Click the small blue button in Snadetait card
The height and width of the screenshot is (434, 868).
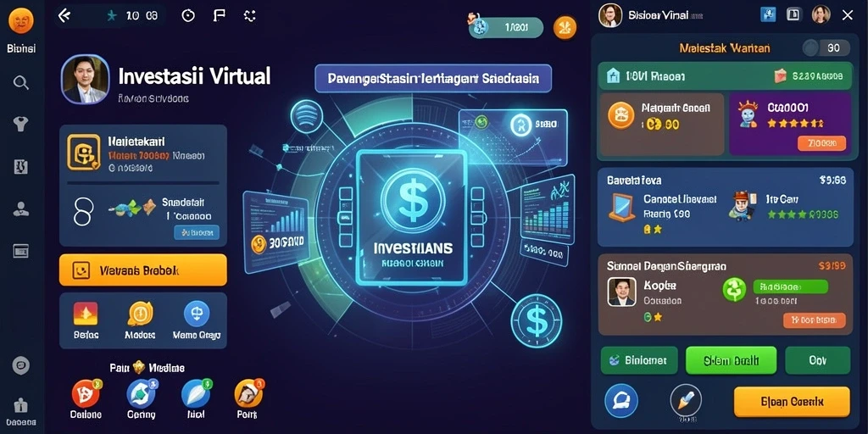click(197, 232)
